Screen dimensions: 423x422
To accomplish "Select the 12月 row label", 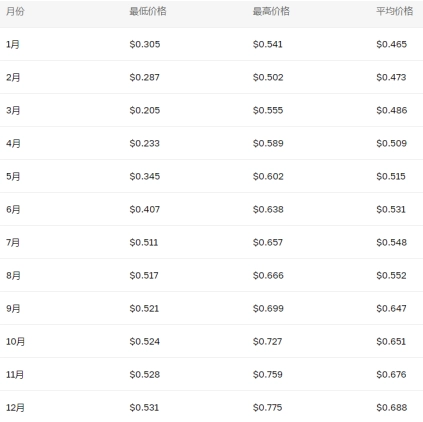I will (x=15, y=407).
